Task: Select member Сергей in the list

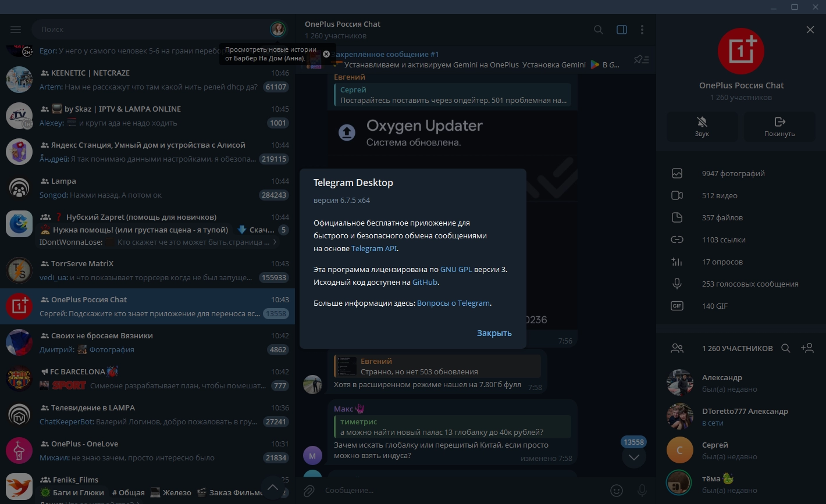Action: tap(741, 450)
